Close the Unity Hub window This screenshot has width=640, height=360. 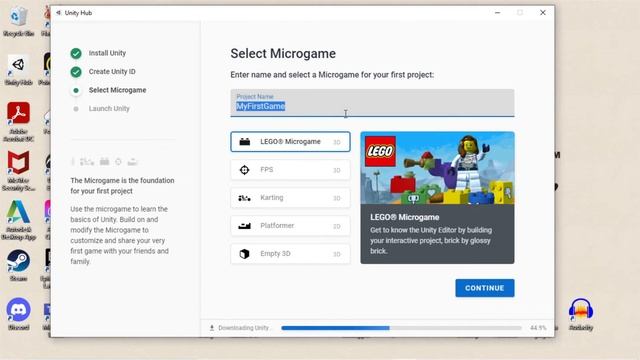[x=542, y=13]
